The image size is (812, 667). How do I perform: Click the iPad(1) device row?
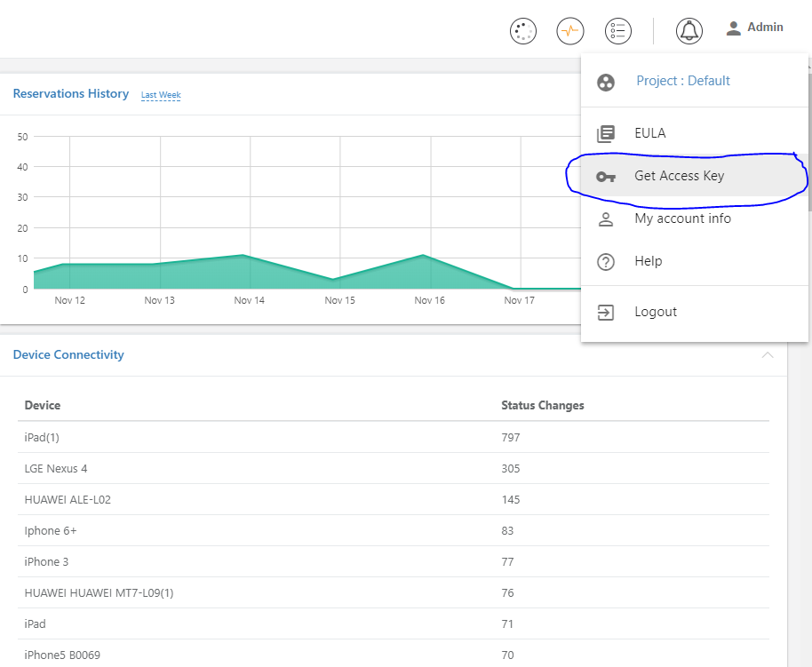[x=42, y=437]
